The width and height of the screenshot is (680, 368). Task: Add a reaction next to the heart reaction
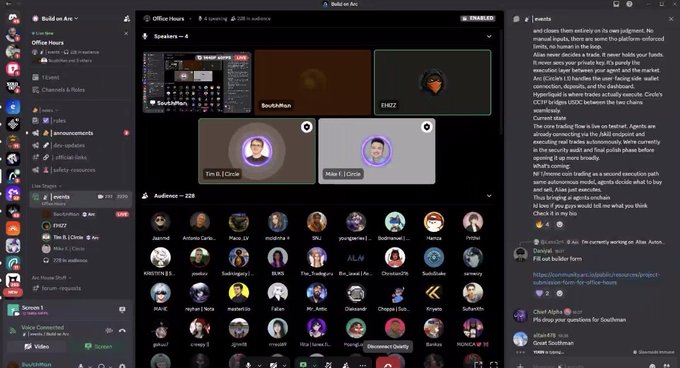coord(559,293)
